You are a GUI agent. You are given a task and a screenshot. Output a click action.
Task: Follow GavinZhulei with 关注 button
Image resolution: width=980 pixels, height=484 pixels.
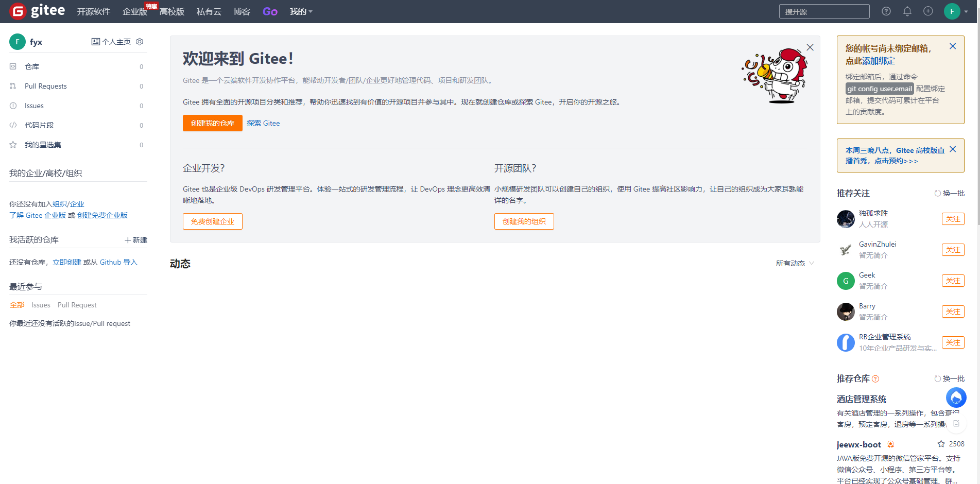pyautogui.click(x=953, y=250)
